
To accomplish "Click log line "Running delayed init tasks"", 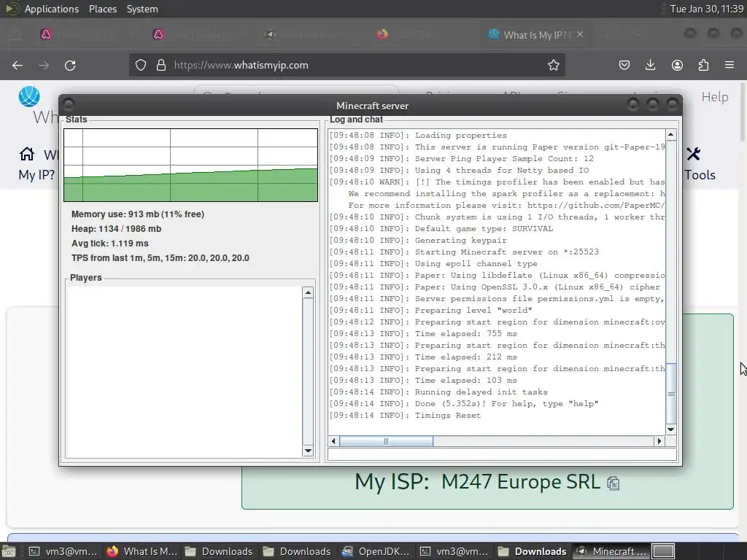I will 438,392.
